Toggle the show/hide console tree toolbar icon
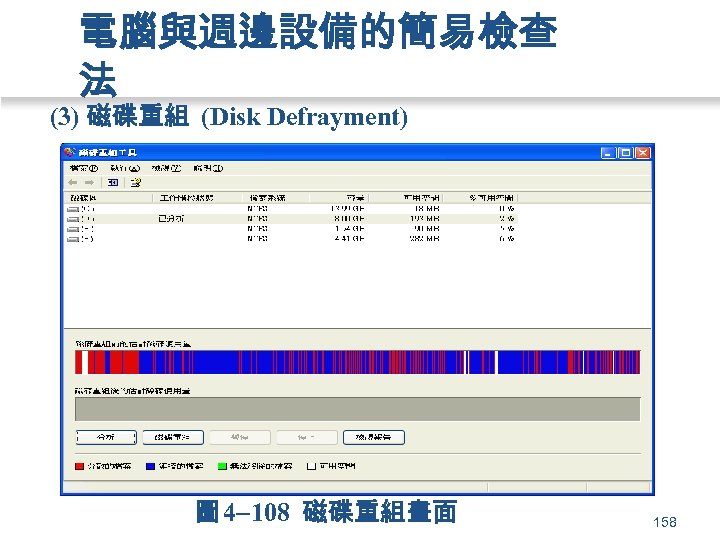The width and height of the screenshot is (720, 540). [x=113, y=183]
